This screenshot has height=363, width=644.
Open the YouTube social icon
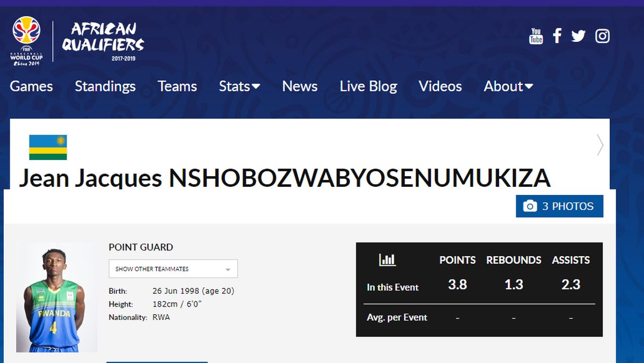pyautogui.click(x=536, y=36)
